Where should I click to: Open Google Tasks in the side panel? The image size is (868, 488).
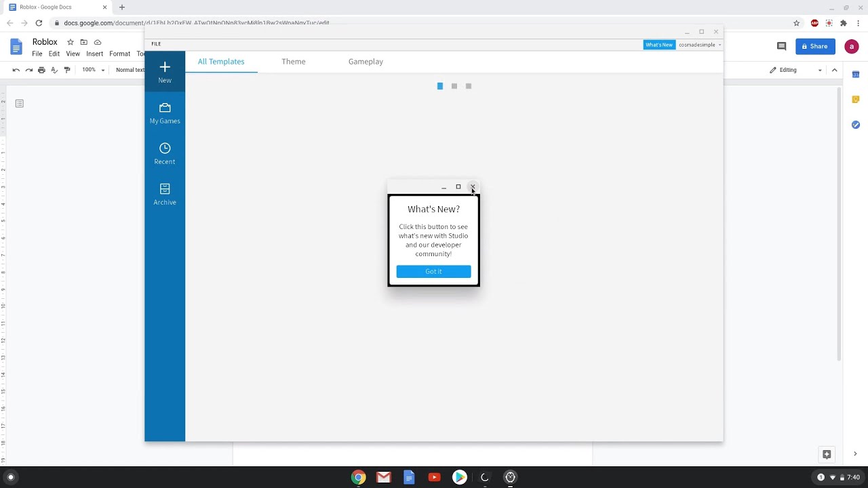856,125
